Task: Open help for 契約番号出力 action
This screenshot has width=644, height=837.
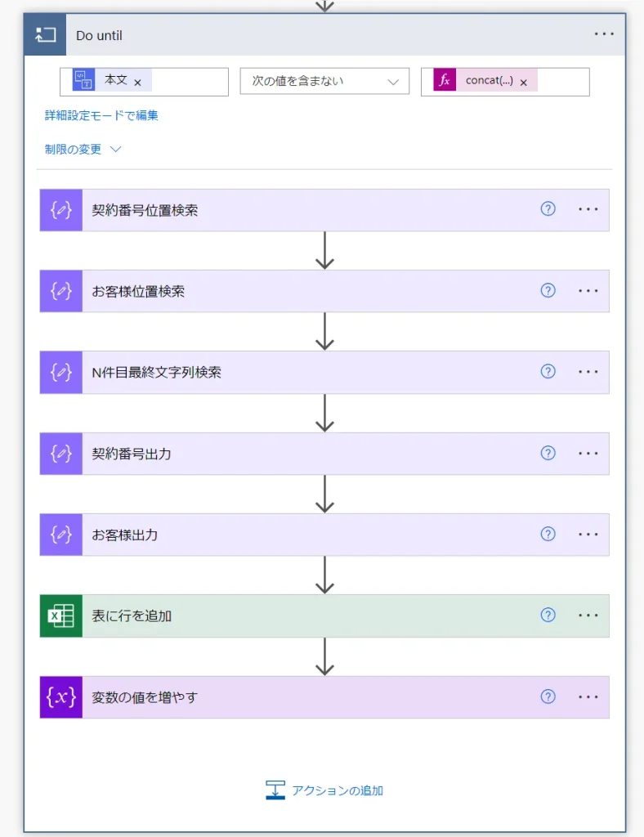Action: [548, 453]
